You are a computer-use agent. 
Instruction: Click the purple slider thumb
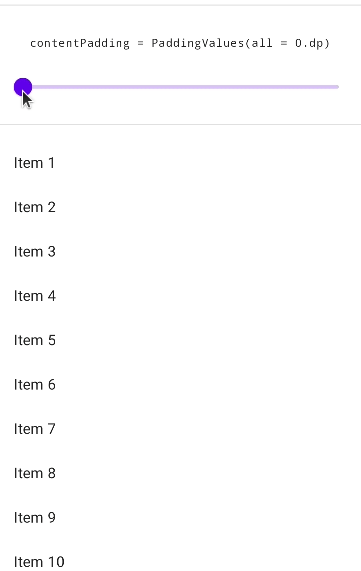point(23,87)
